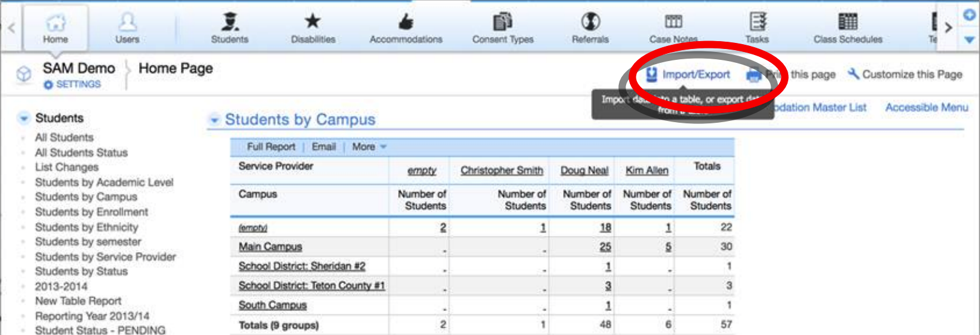Open the Referrals icon

coord(590,22)
